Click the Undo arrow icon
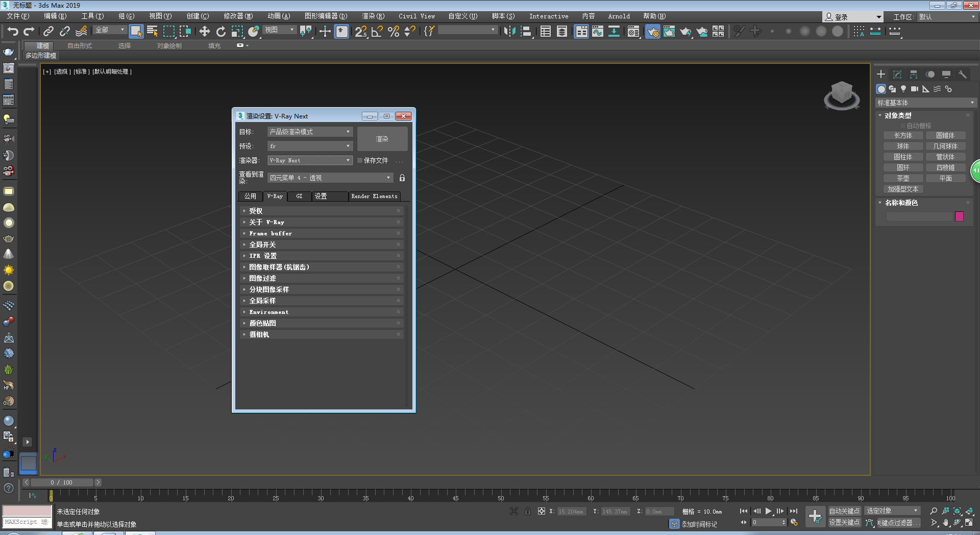The image size is (980, 535). [x=12, y=31]
